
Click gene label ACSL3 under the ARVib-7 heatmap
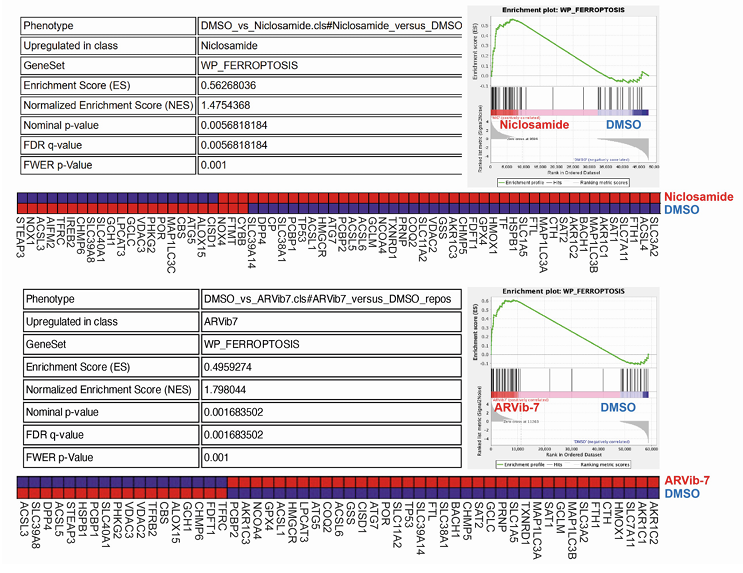[x=23, y=518]
